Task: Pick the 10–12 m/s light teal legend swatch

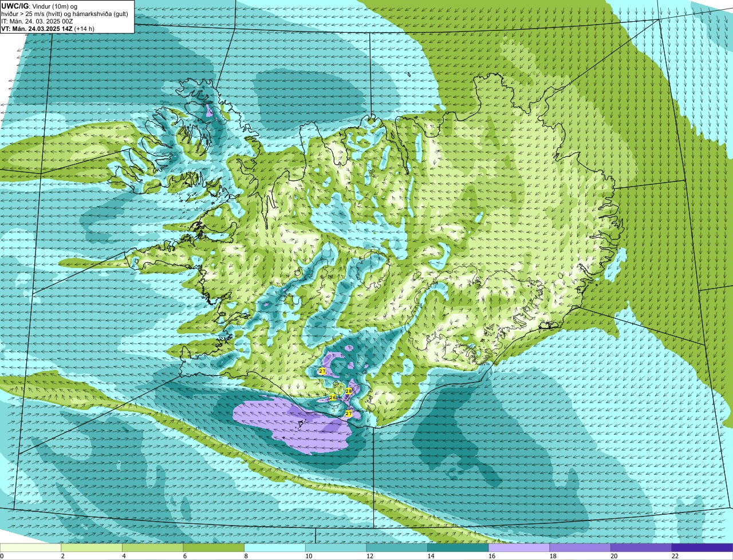Action: tap(336, 548)
